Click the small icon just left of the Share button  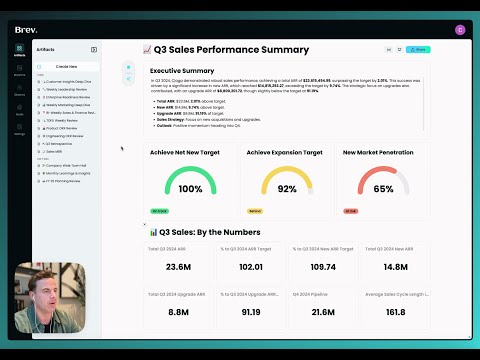pyautogui.click(x=399, y=50)
